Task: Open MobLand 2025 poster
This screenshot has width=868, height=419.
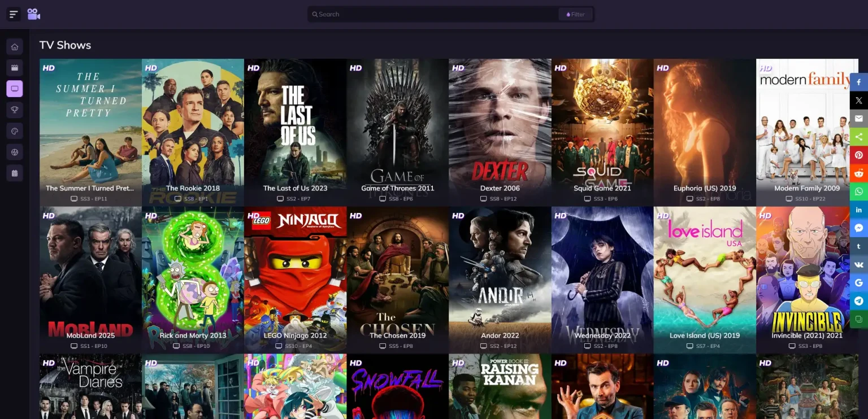Action: tap(90, 280)
